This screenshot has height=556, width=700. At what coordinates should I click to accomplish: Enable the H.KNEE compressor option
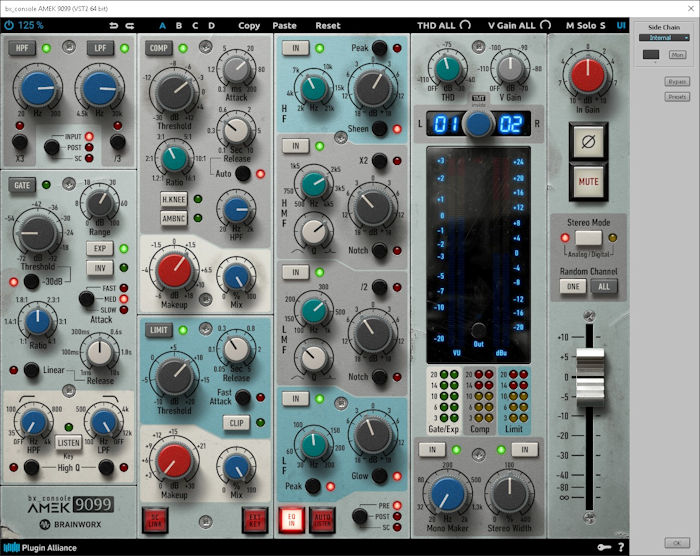pos(174,199)
